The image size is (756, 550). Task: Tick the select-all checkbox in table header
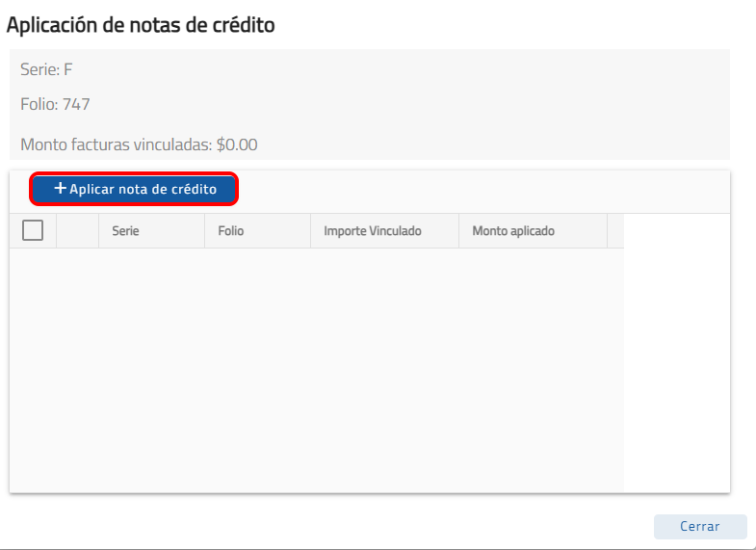coord(33,231)
